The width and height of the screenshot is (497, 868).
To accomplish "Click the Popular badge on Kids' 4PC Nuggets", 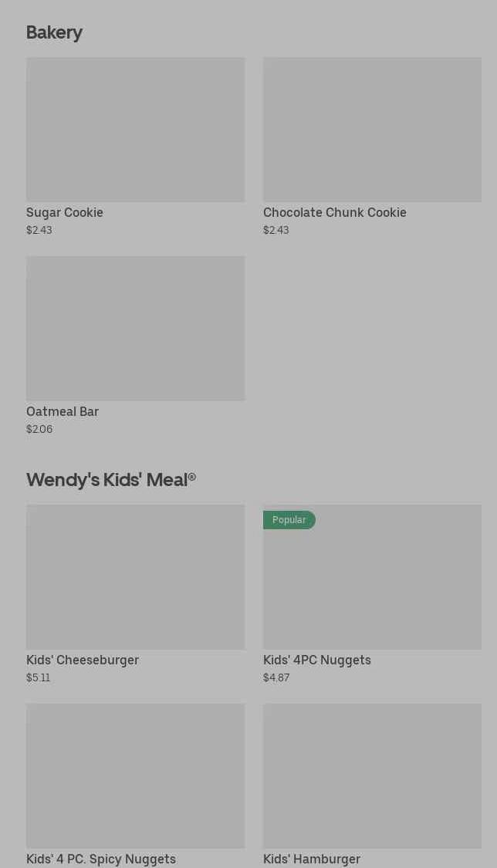I will [x=289, y=520].
